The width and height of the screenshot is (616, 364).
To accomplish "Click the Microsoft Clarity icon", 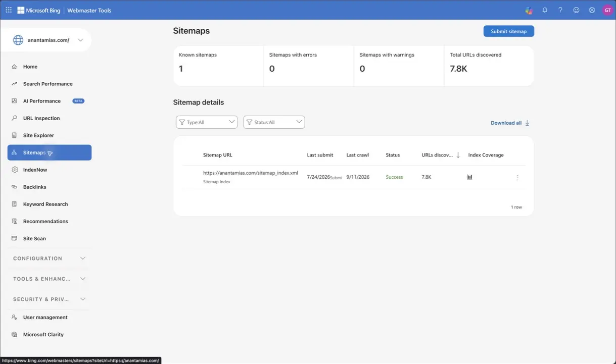I will (14, 334).
